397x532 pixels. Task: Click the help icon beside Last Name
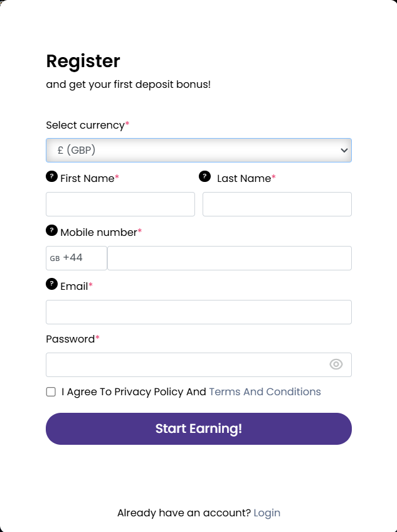[205, 177]
